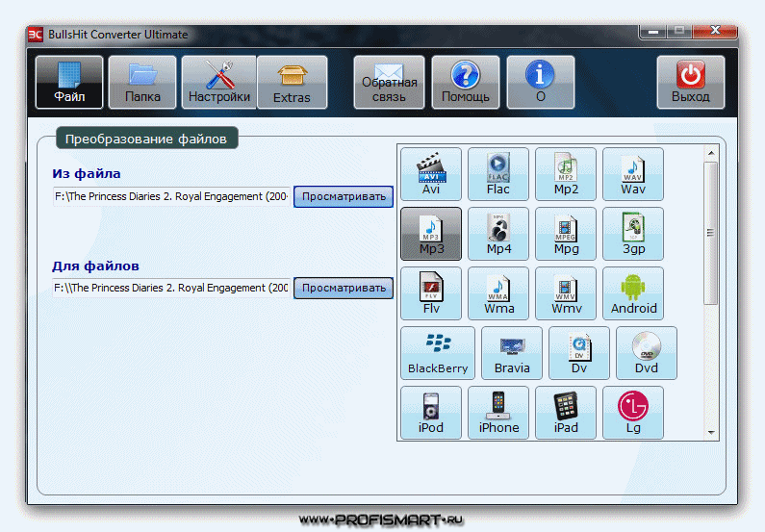Click Выход to exit the program

coord(690,82)
